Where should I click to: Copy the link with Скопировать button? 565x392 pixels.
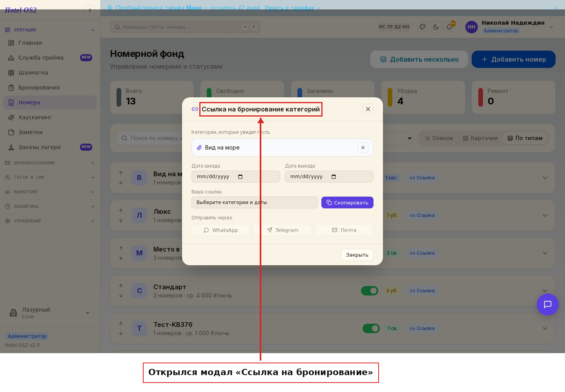point(347,202)
